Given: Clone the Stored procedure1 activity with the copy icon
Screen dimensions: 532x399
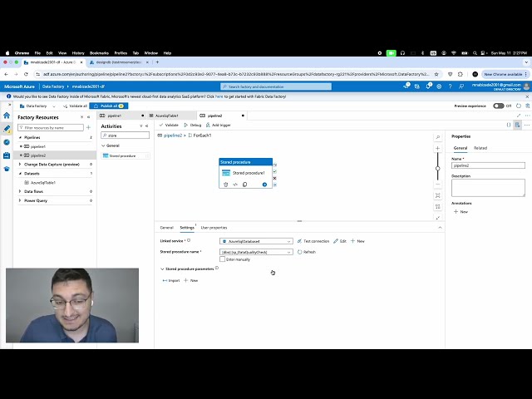Looking at the screenshot, I should 244,185.
